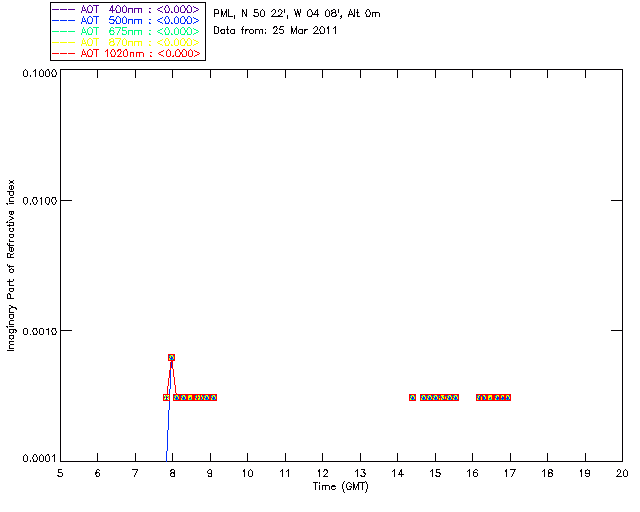Select the AOT 675nm legend entry
640x512 pixels.
(x=126, y=31)
